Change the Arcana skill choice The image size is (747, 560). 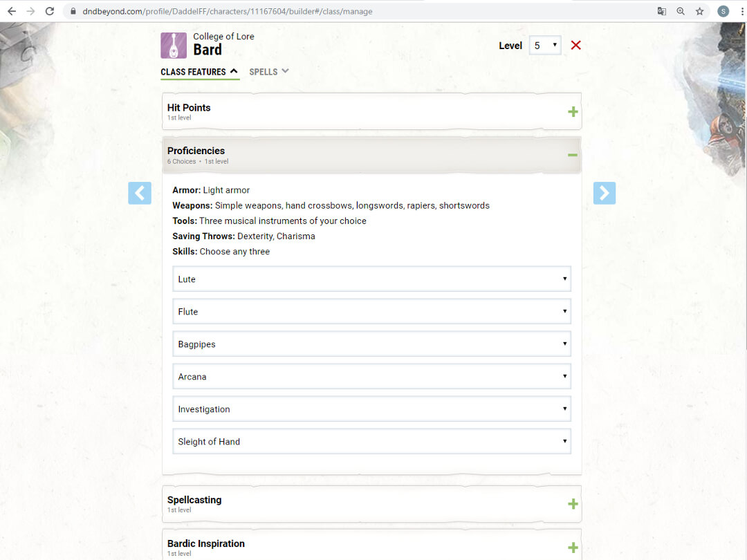click(371, 377)
